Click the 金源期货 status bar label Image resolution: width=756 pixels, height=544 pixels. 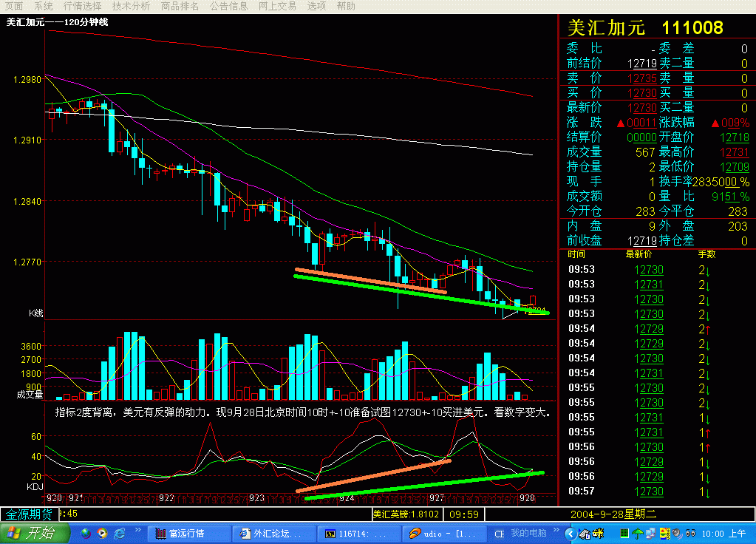[29, 514]
